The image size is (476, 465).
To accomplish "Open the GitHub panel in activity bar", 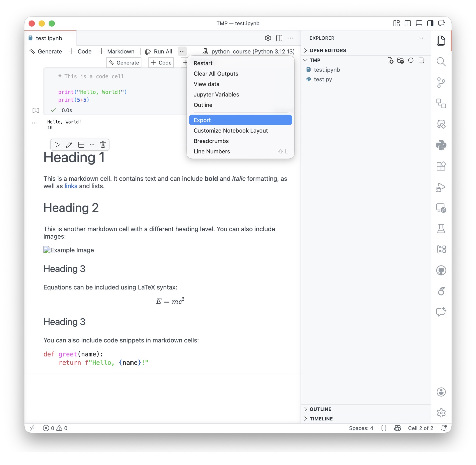I will [x=441, y=270].
